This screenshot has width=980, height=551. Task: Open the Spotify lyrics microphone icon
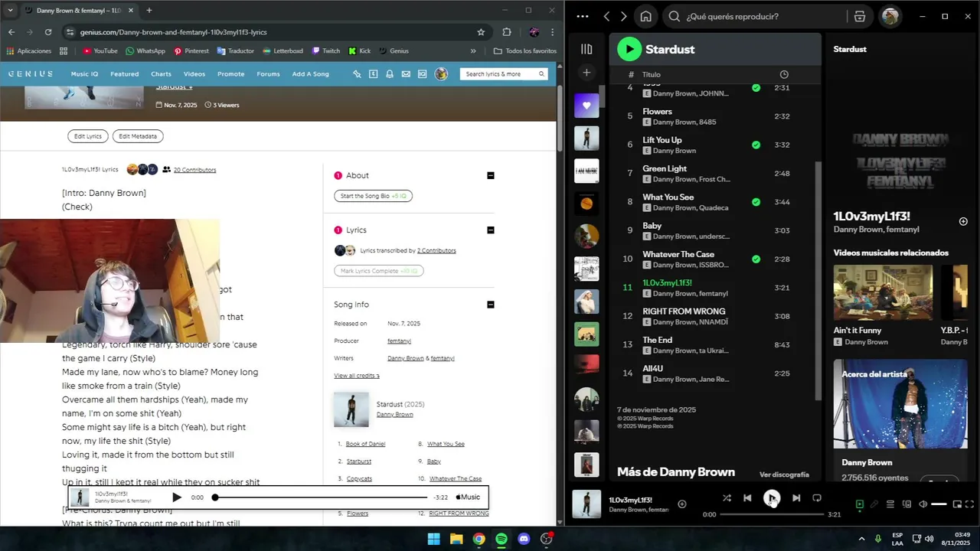[874, 504]
